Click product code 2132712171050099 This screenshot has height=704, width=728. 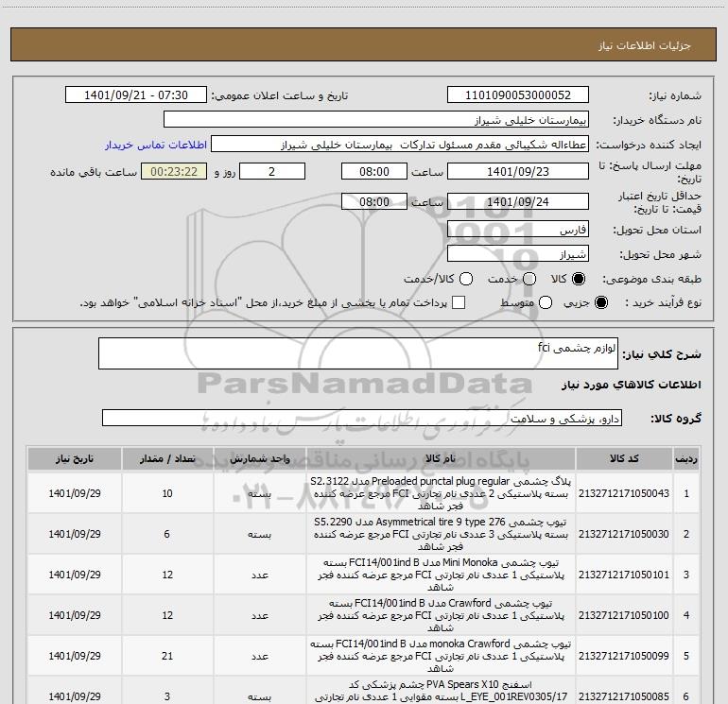coord(624,656)
